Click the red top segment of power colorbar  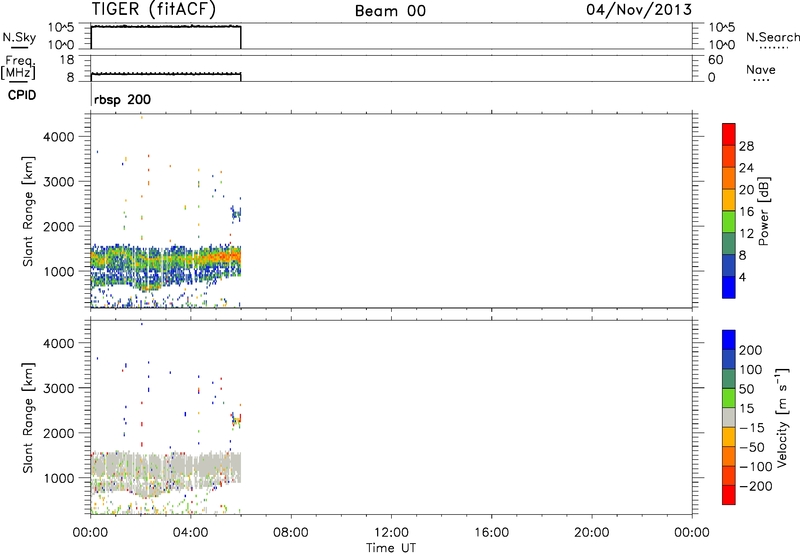pos(729,134)
